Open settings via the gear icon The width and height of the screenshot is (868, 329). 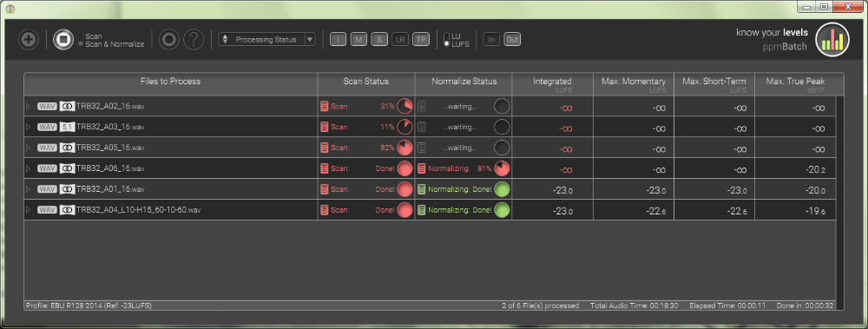point(169,40)
